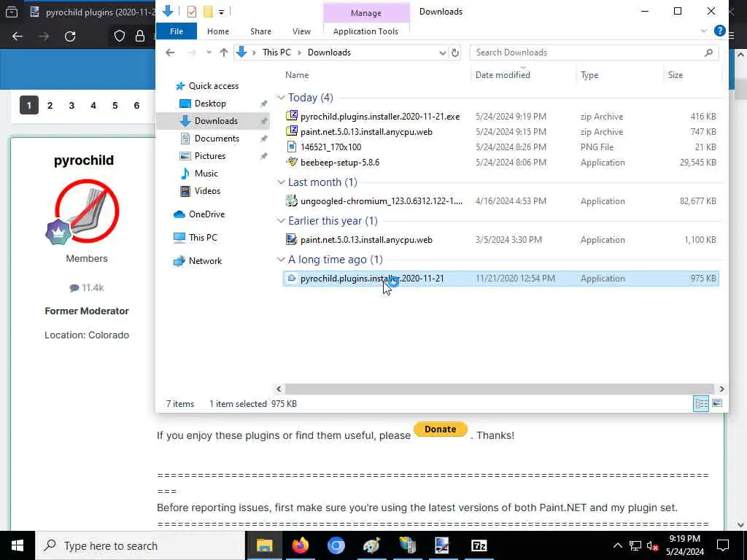This screenshot has width=747, height=560.
Task: Refresh the Downloads folder view
Action: [x=455, y=52]
